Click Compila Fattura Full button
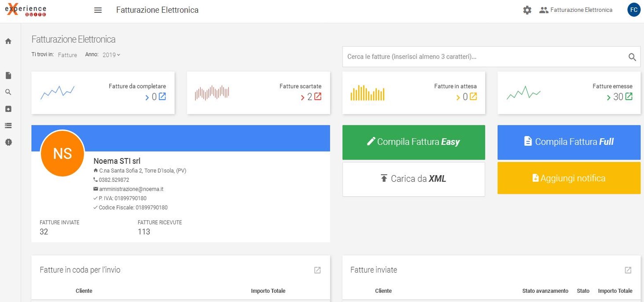This screenshot has height=302, width=644. pos(569,142)
